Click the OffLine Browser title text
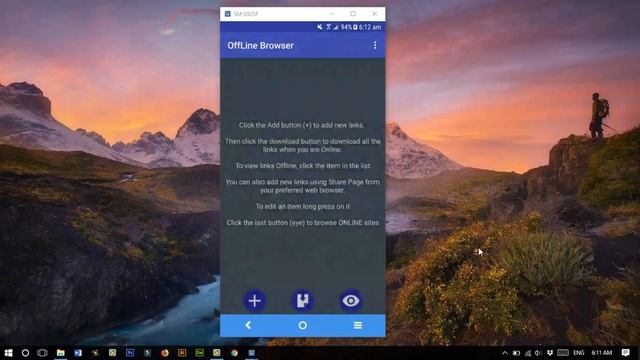640x360 pixels. click(260, 46)
